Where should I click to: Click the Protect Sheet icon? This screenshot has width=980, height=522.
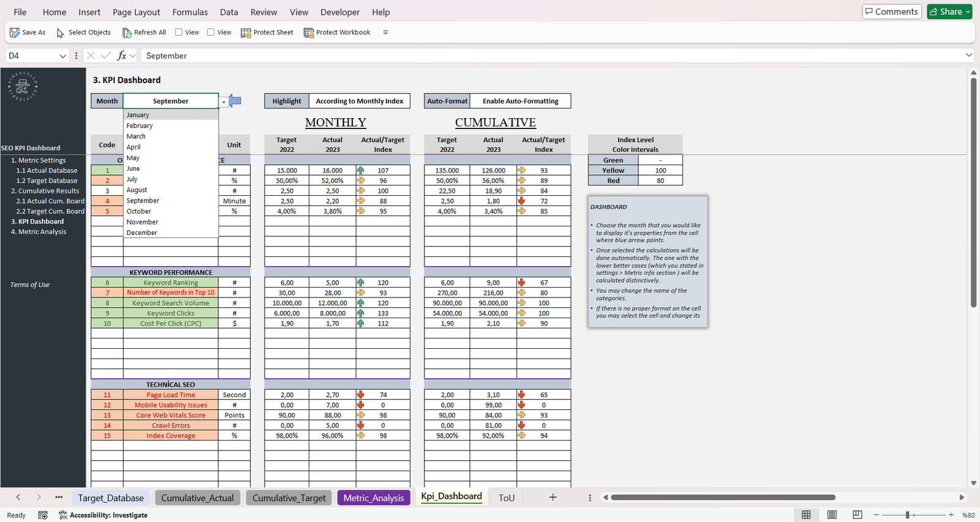[246, 32]
